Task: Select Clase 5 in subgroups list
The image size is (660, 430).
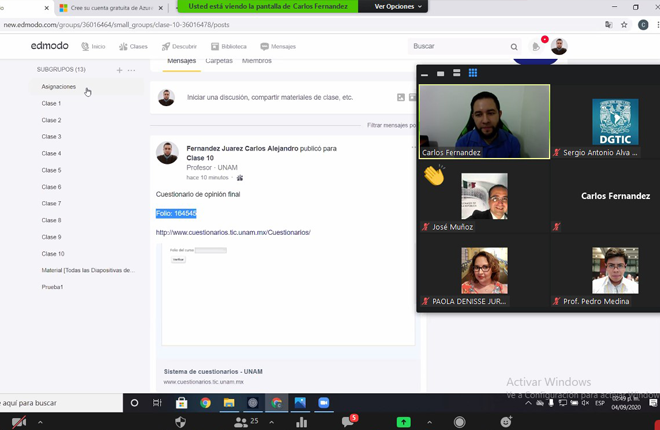Action: coord(51,170)
